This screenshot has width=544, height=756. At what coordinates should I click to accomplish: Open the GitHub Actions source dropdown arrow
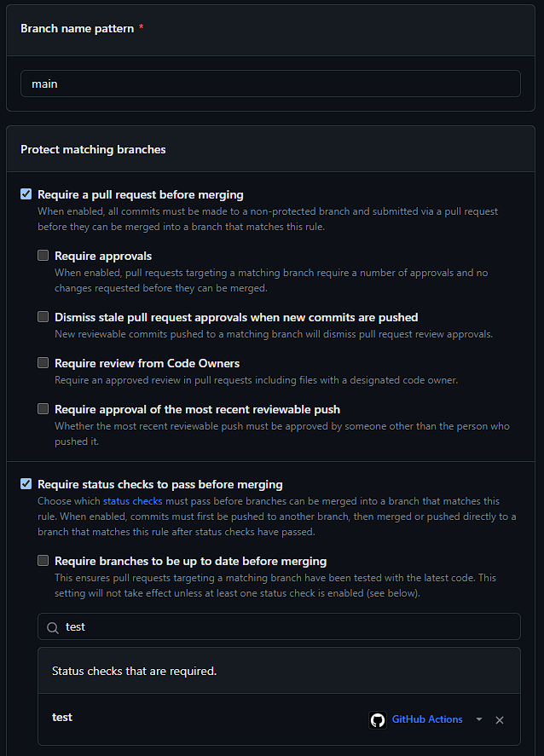[479, 719]
